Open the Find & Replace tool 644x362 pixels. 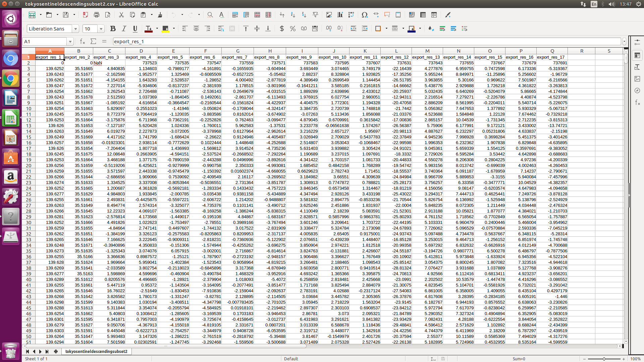point(210,15)
